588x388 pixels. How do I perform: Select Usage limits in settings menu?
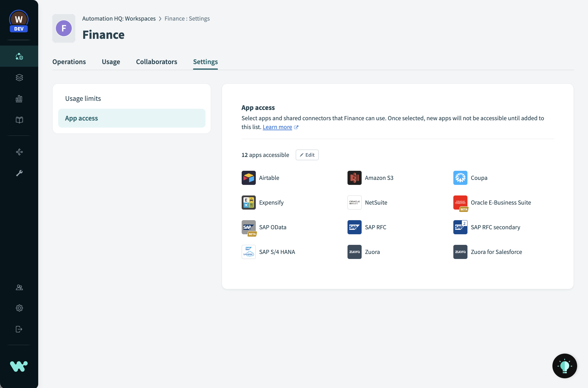point(83,98)
